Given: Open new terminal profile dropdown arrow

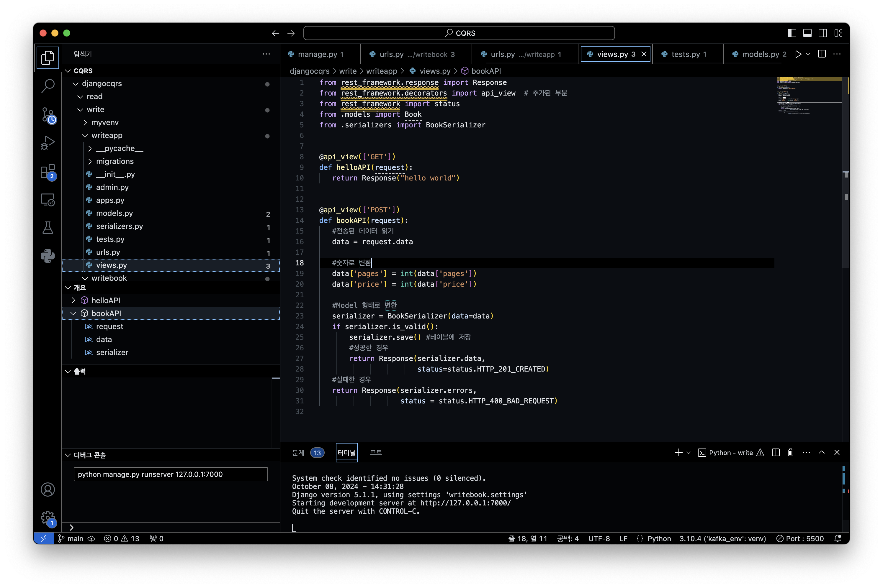Looking at the screenshot, I should pyautogui.click(x=688, y=453).
